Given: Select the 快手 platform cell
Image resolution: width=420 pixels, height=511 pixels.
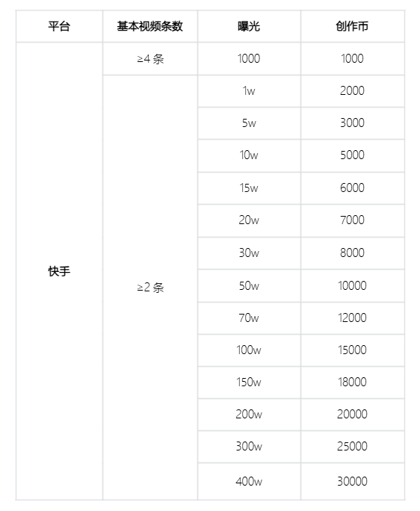Looking at the screenshot, I should [59, 271].
